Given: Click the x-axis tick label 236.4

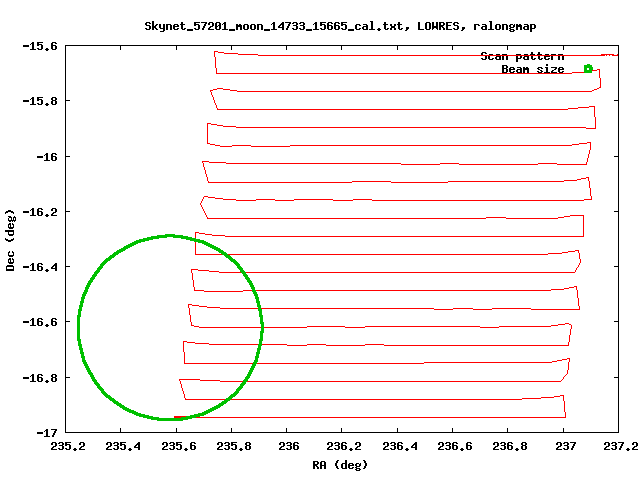Looking at the screenshot, I should pyautogui.click(x=400, y=446).
